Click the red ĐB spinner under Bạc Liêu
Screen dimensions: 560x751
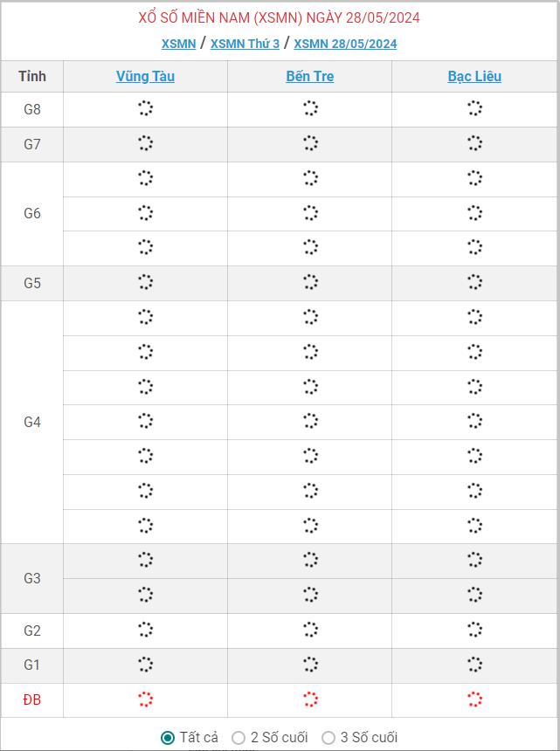pos(474,699)
